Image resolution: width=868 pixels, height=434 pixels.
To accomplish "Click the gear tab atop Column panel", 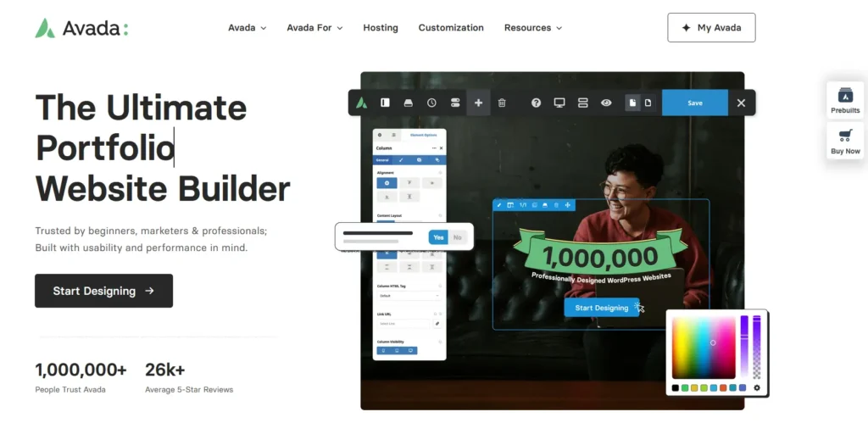I will coord(380,135).
